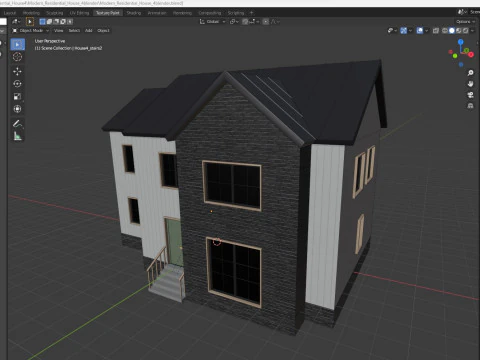Click the red X axis gizmo handle
Image resolution: width=480 pixels, height=360 pixels.
point(471,54)
